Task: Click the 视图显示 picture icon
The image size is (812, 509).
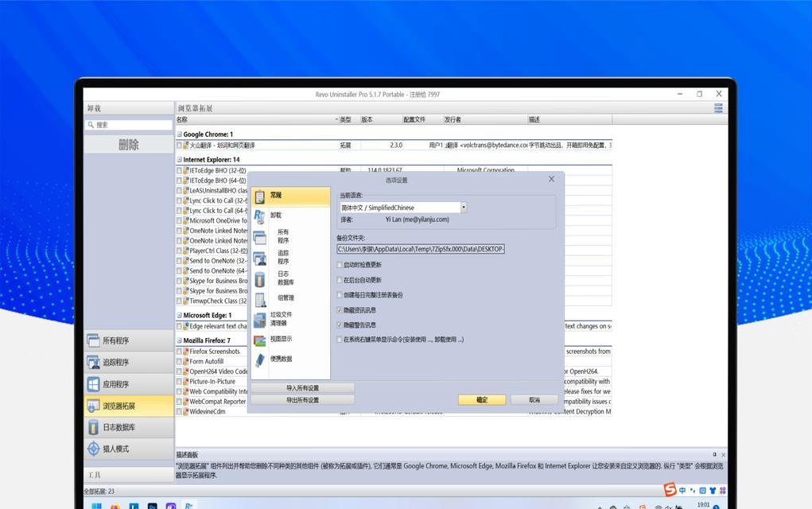Action: [259, 340]
